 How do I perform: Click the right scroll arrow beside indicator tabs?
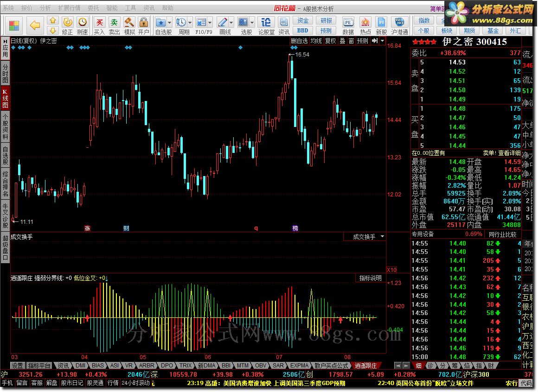406,366
